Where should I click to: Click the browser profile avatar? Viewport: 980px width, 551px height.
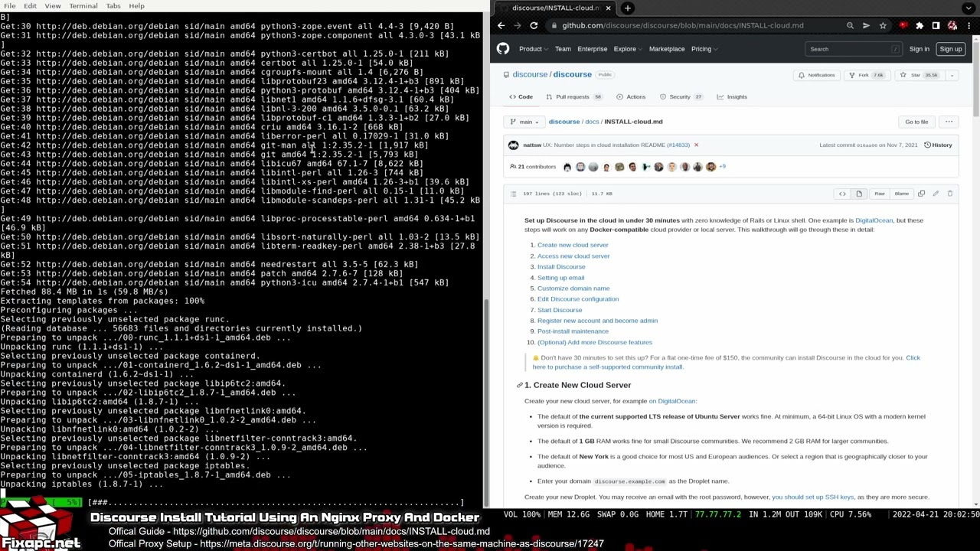tap(952, 25)
